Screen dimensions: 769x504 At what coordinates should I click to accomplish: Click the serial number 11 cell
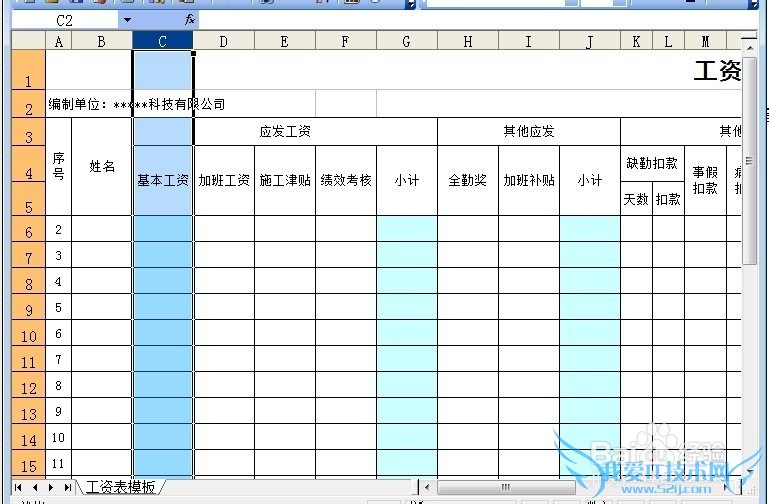point(58,463)
